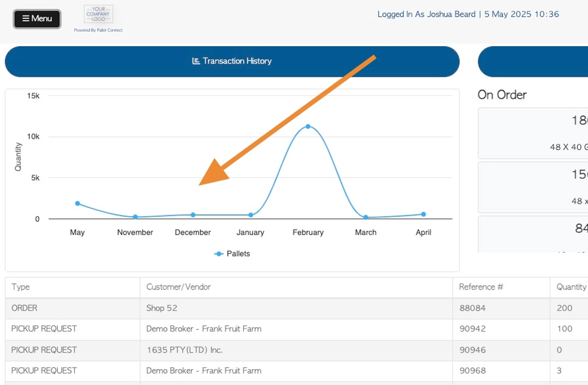Click the company logo image
The height and width of the screenshot is (385, 588).
[x=98, y=14]
